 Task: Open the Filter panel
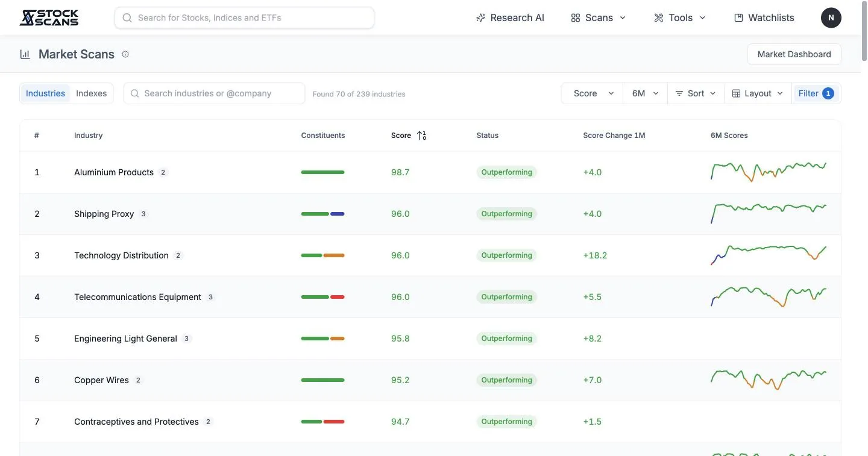pos(816,93)
